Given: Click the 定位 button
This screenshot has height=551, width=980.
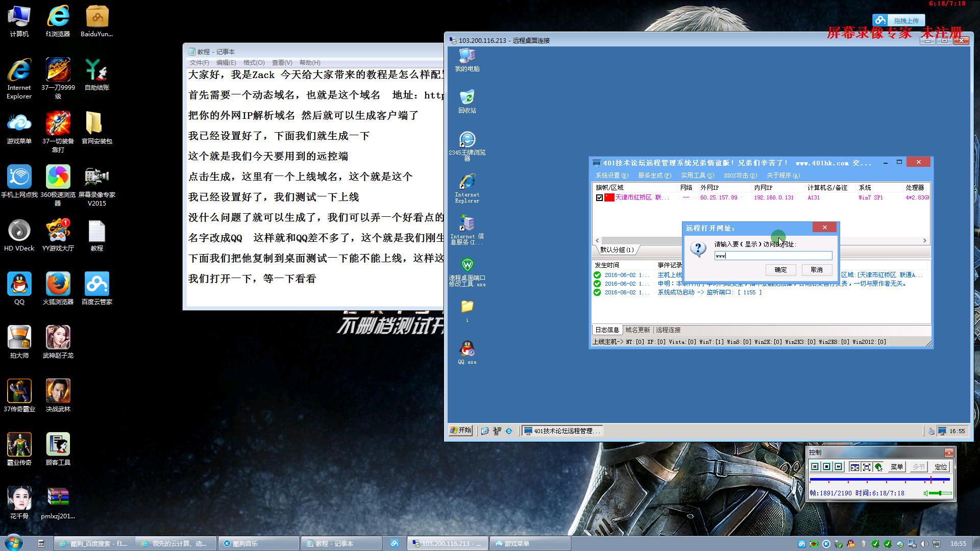Looking at the screenshot, I should coord(940,467).
